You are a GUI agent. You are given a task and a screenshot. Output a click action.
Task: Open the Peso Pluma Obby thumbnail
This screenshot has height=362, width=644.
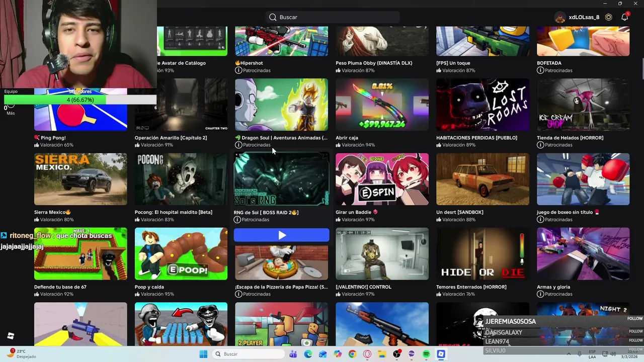382,41
